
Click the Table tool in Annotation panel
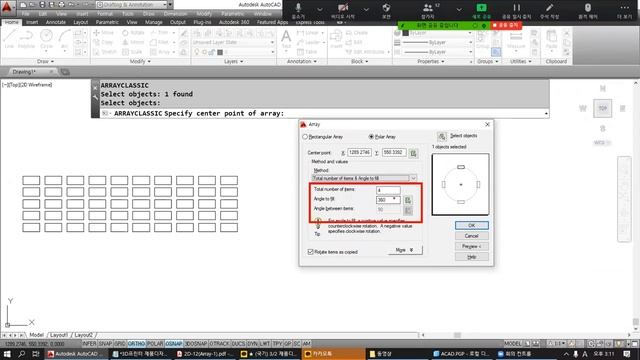[x=307, y=52]
